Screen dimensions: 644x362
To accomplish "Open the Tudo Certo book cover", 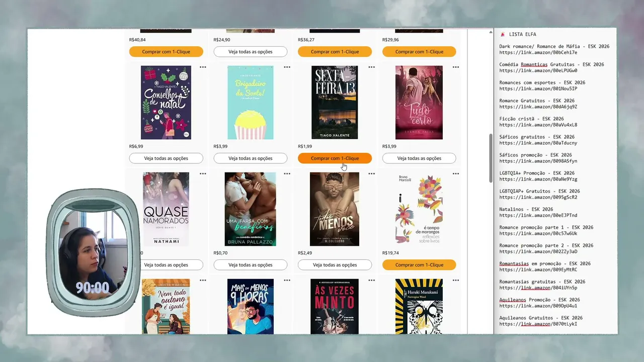I will pyautogui.click(x=419, y=103).
